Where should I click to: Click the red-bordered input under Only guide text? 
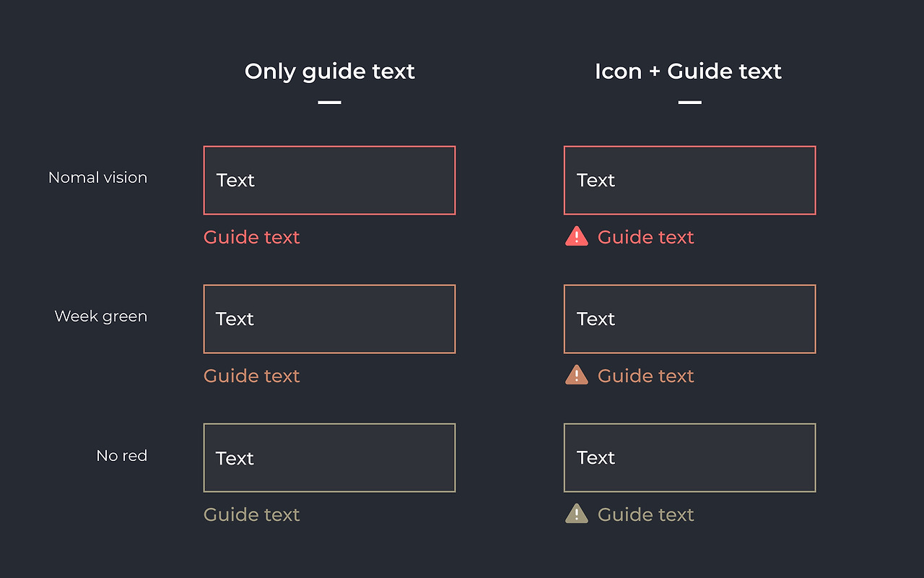pos(329,181)
